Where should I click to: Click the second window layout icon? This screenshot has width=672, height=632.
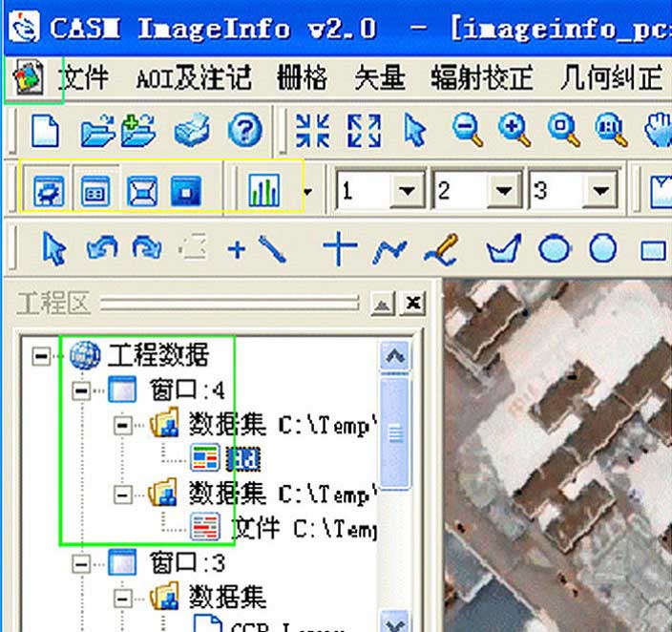[x=95, y=191]
